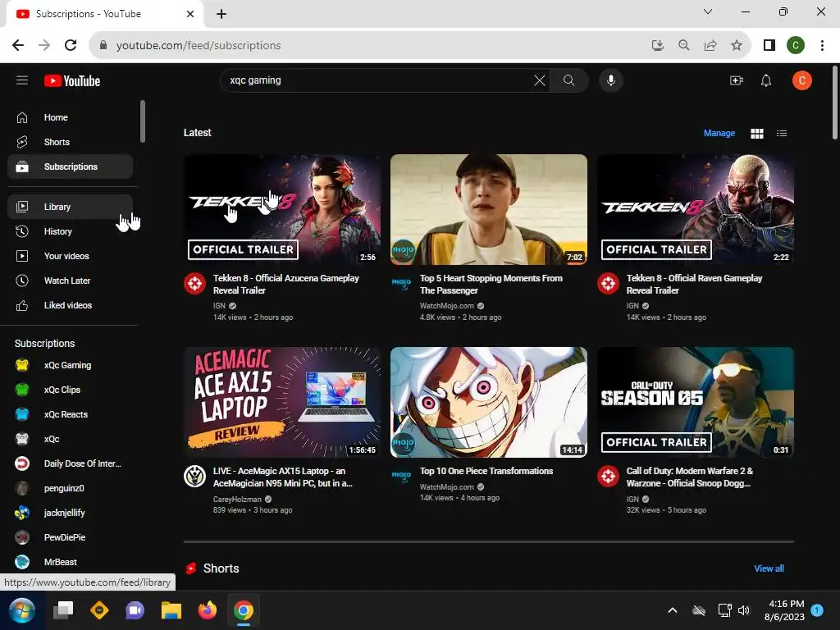Expand Chrome tab search chevron
The width and height of the screenshot is (840, 630).
(x=708, y=11)
